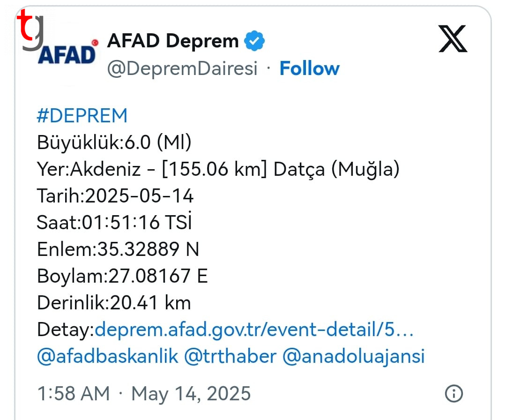Click the Enlem:35.32889 N line
This screenshot has height=420, width=506.
pos(118,249)
